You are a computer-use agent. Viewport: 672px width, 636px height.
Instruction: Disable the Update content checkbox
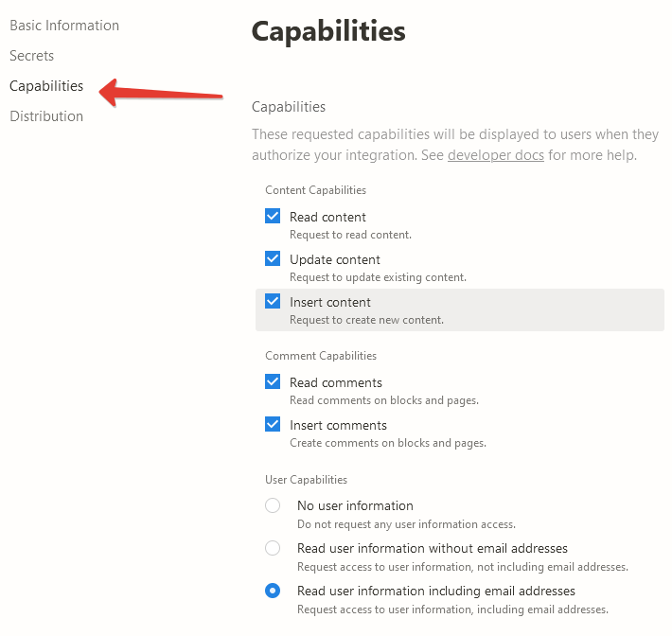coord(273,258)
